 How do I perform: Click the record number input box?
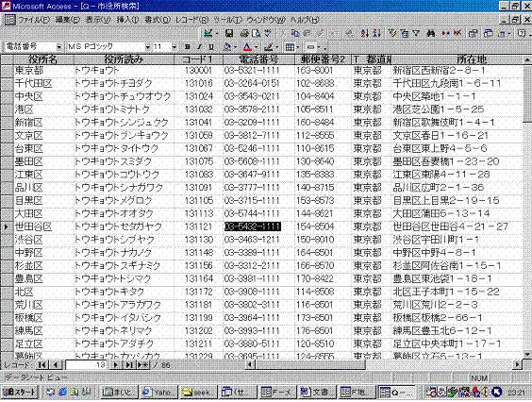[87, 365]
